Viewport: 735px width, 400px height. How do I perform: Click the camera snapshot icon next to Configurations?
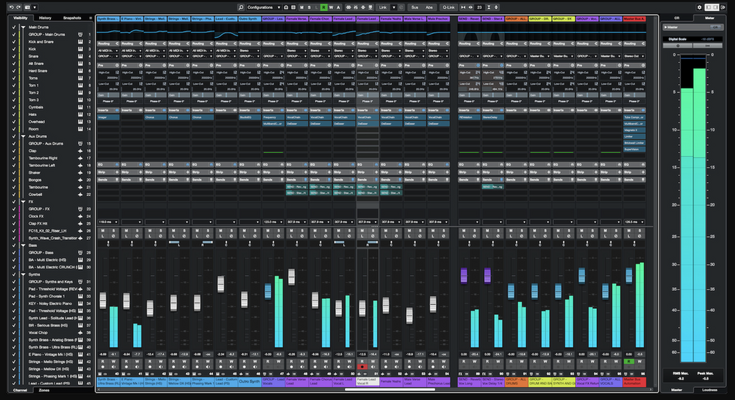pyautogui.click(x=286, y=8)
